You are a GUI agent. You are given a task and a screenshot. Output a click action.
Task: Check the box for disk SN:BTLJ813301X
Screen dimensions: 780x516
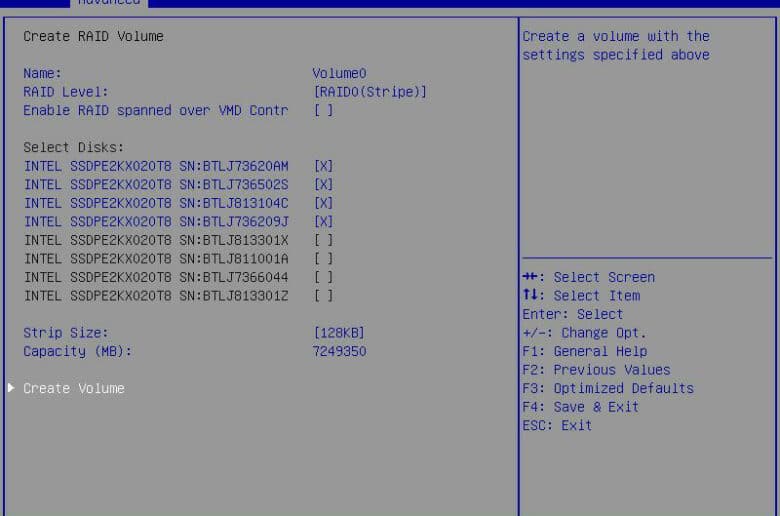(323, 240)
